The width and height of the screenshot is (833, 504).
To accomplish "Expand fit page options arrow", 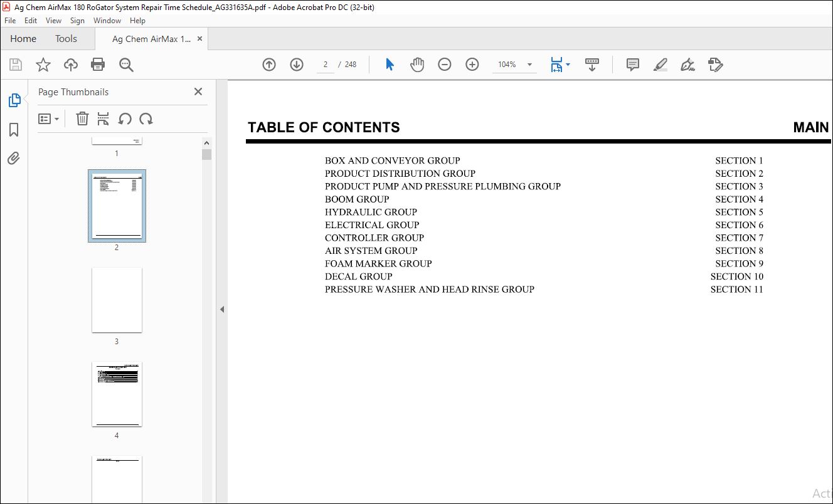I will point(568,65).
